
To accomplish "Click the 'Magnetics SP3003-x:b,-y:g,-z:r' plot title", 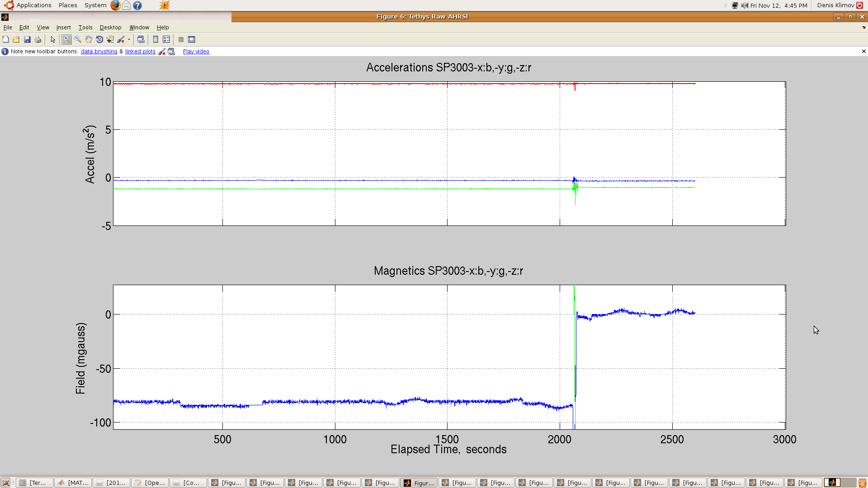I will click(x=448, y=271).
